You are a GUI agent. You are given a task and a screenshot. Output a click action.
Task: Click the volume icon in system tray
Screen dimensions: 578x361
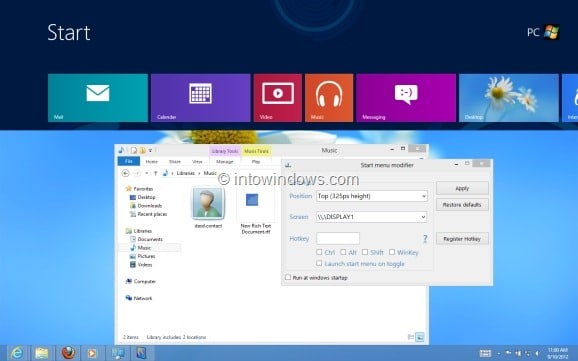pos(537,353)
